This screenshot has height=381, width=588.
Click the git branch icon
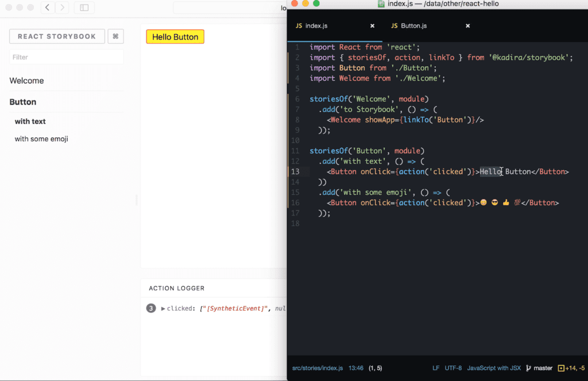[x=528, y=368]
